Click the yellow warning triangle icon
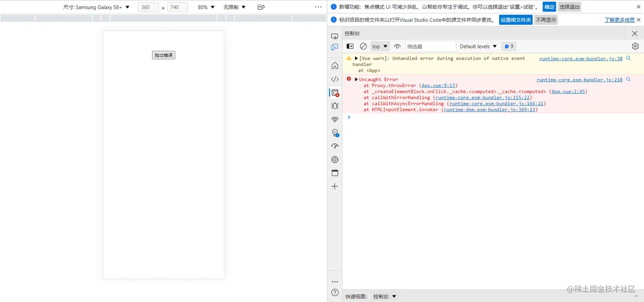This screenshot has width=644, height=302. point(349,58)
